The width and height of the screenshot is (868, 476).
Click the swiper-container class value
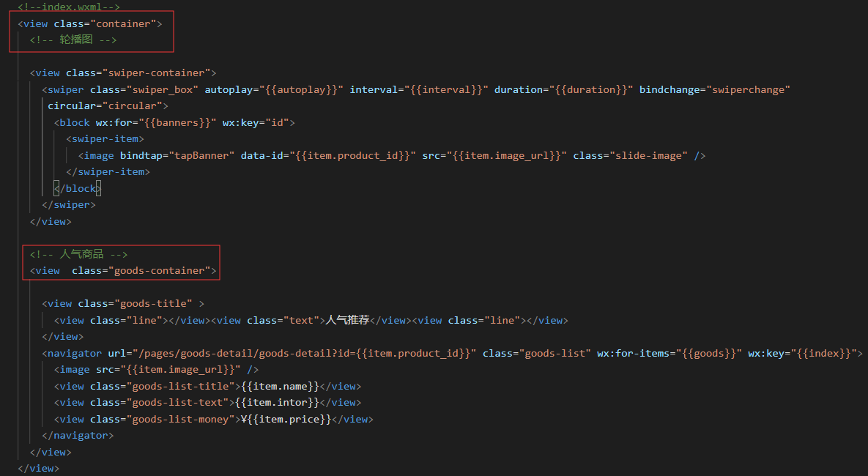coord(159,72)
